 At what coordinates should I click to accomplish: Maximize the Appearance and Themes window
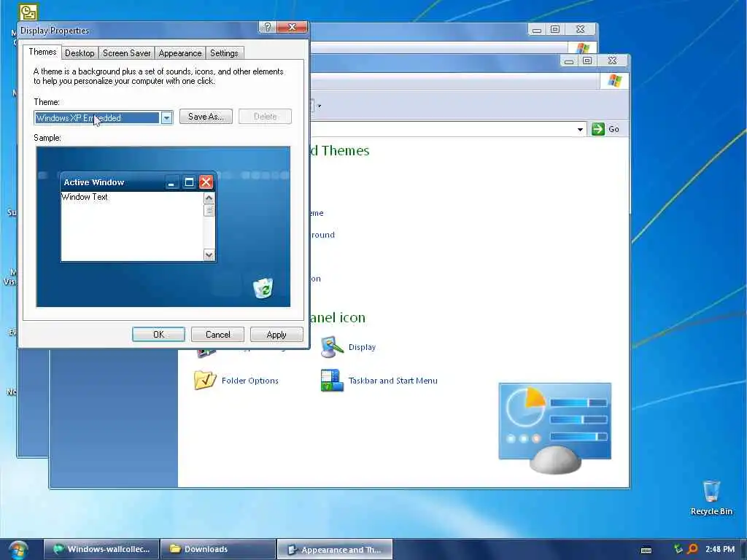[x=587, y=61]
